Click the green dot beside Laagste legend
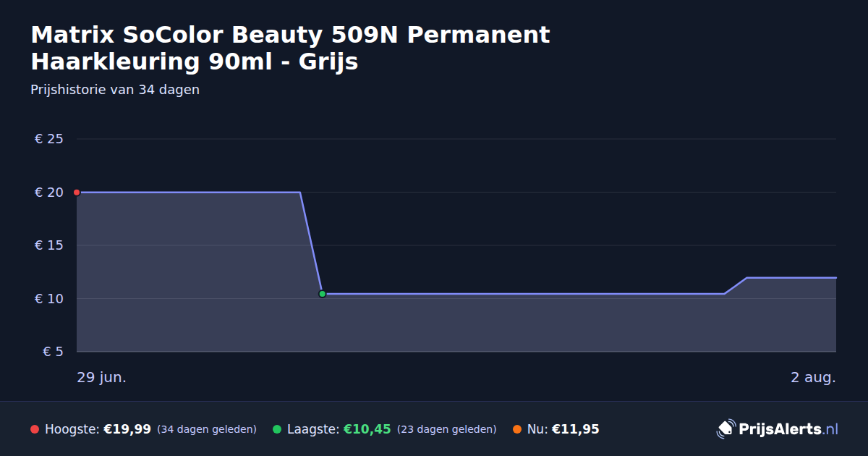 tap(277, 429)
